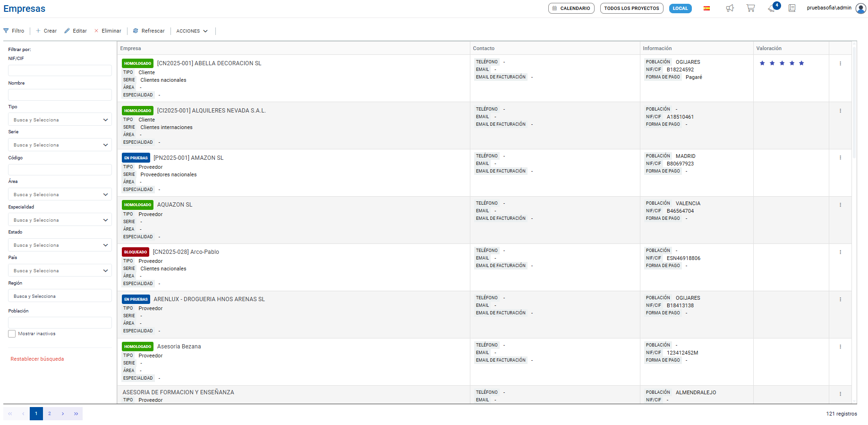Open the ACCIONES dropdown menu
This screenshot has width=868, height=425.
(192, 31)
